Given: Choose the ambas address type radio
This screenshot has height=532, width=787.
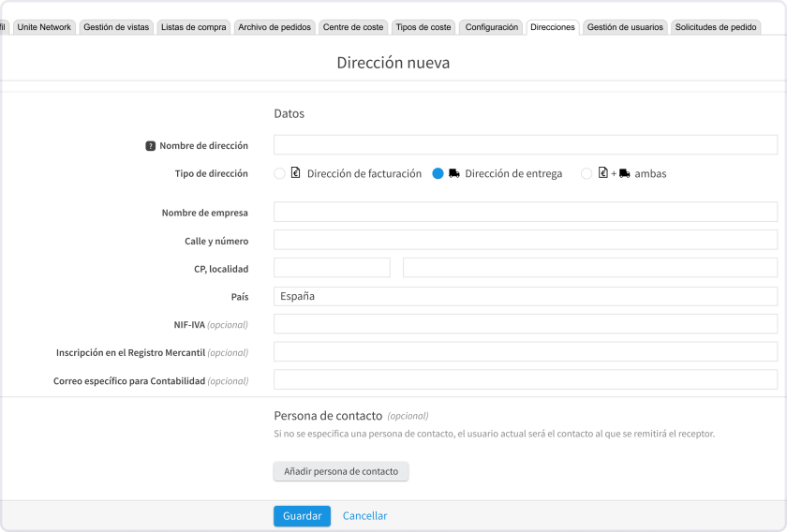Looking at the screenshot, I should tap(587, 173).
